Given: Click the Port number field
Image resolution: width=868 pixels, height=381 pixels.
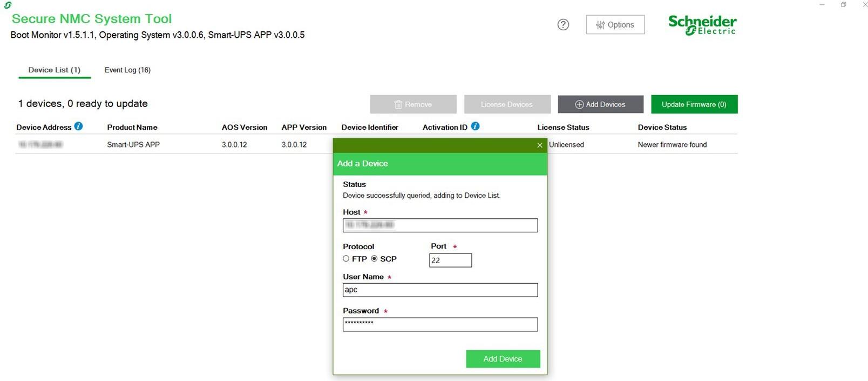Looking at the screenshot, I should 450,260.
